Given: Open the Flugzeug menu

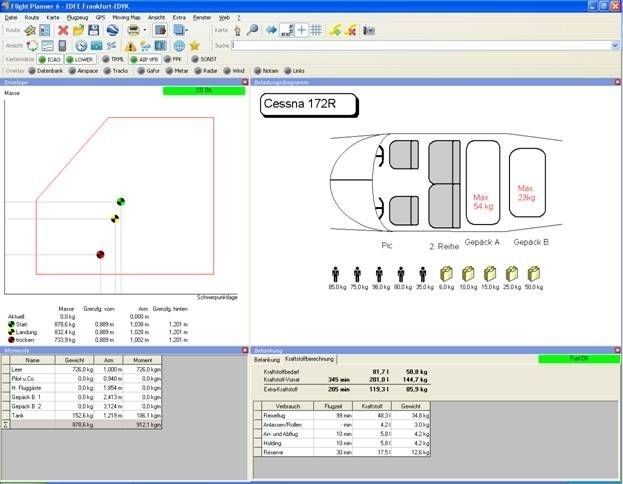Looking at the screenshot, I should pyautogui.click(x=77, y=18).
